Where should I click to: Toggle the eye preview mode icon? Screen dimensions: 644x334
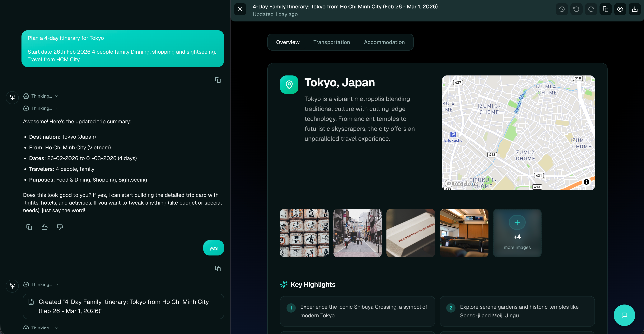[x=620, y=9]
